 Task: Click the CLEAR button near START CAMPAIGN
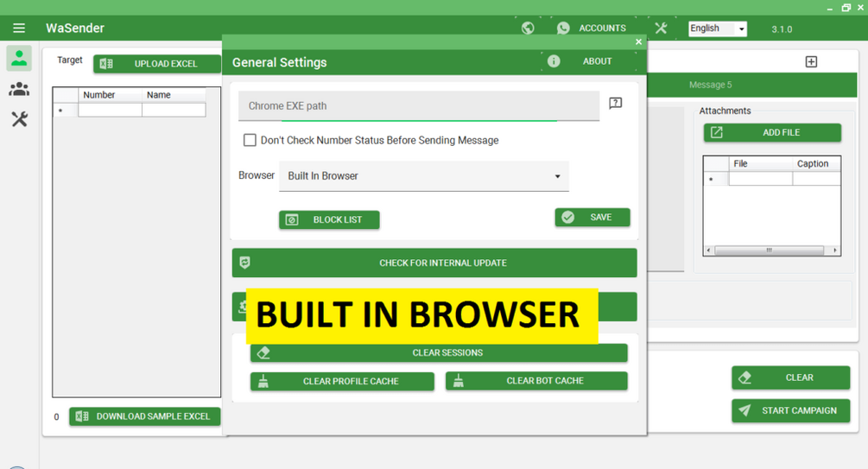pyautogui.click(x=790, y=377)
